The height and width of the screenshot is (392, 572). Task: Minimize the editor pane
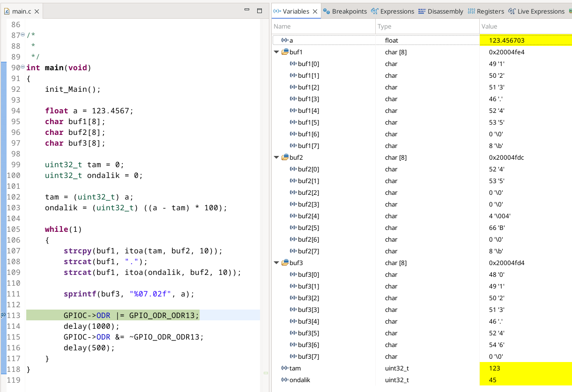coord(247,10)
